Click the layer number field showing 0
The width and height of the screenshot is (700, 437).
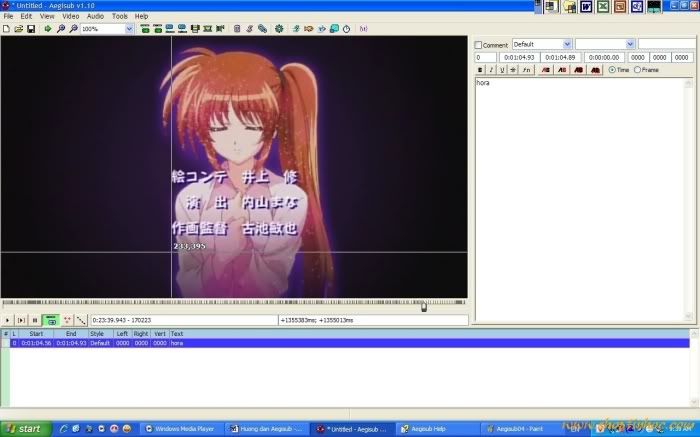click(485, 57)
